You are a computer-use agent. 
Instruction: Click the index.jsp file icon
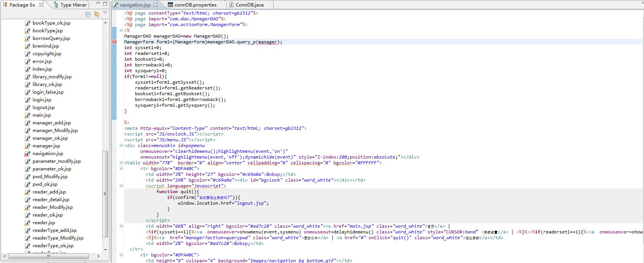click(28, 69)
